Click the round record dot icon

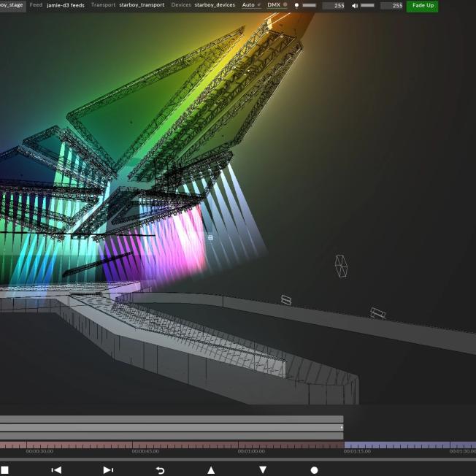click(x=314, y=470)
